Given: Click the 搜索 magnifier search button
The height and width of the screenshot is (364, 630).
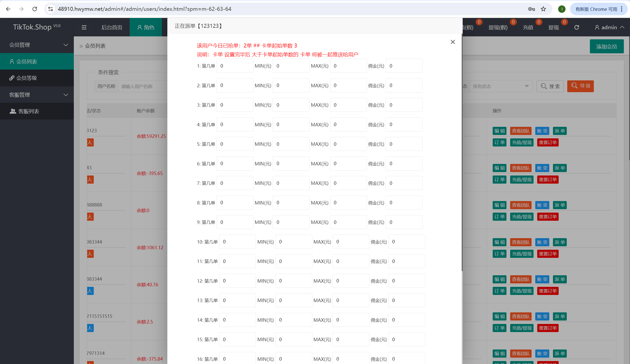Looking at the screenshot, I should pyautogui.click(x=550, y=86).
